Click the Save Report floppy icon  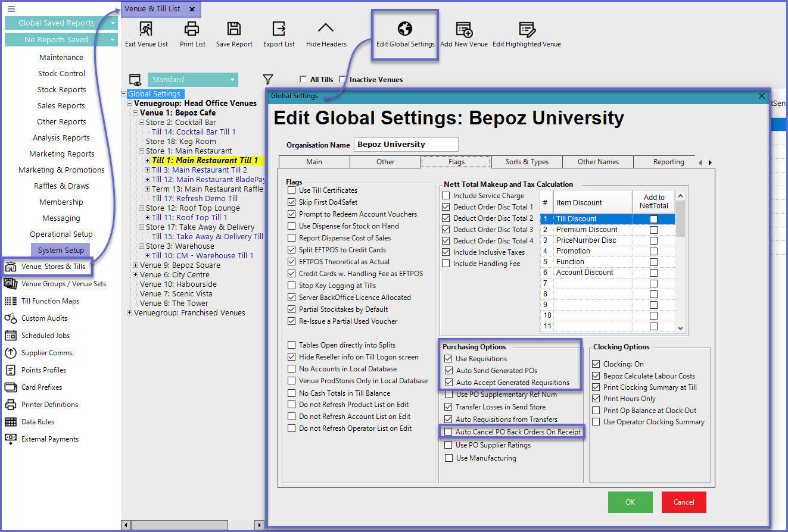coord(234,29)
